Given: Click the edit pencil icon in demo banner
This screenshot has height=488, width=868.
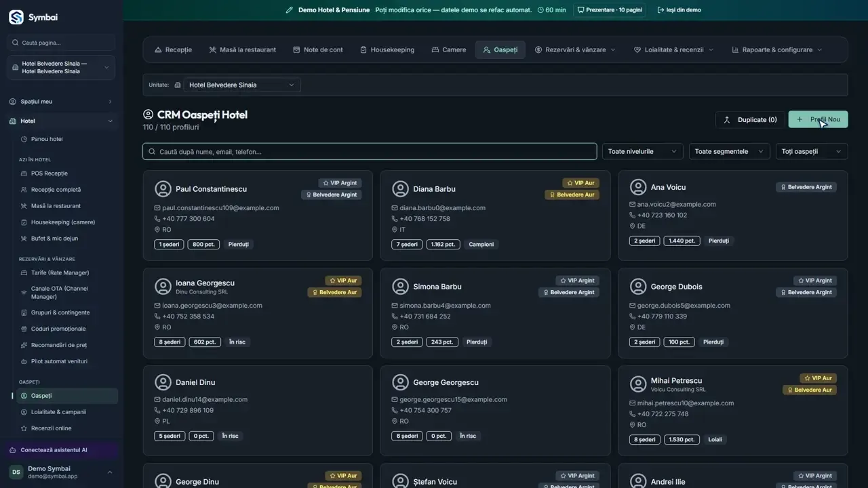Looking at the screenshot, I should (290, 10).
